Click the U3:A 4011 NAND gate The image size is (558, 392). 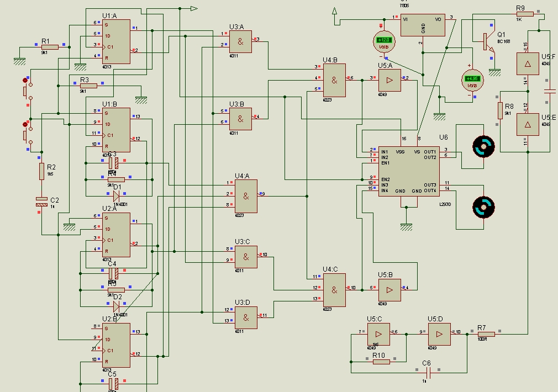point(240,41)
